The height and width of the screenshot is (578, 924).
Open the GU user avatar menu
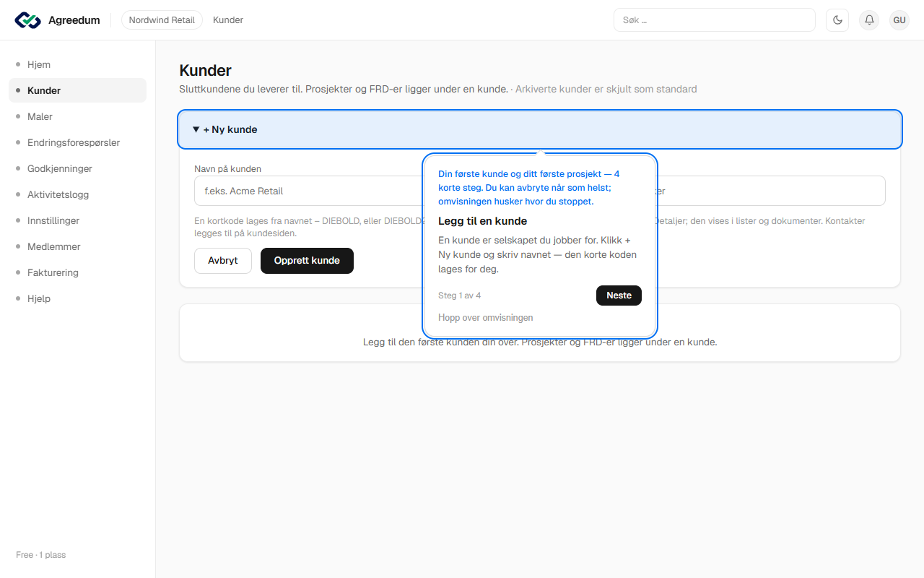(x=899, y=20)
